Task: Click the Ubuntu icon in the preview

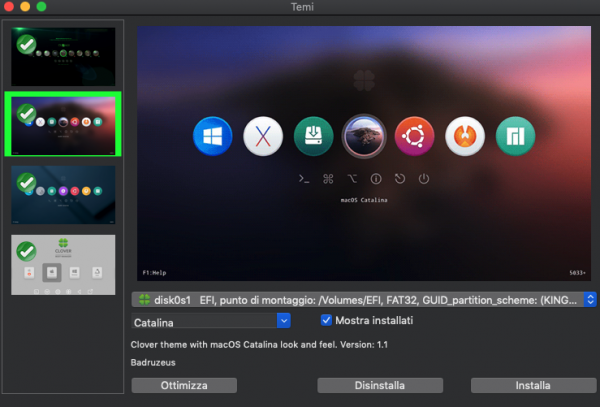Action: click(414, 136)
